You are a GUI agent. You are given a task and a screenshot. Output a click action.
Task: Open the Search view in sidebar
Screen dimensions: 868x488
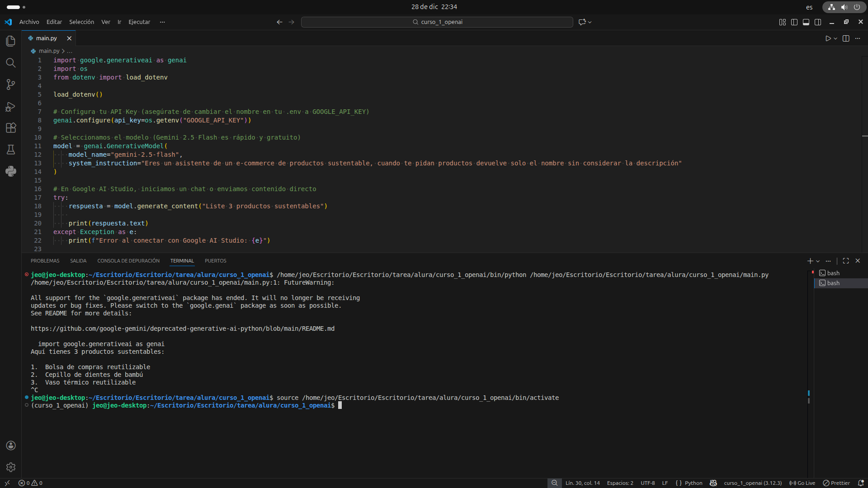click(11, 63)
